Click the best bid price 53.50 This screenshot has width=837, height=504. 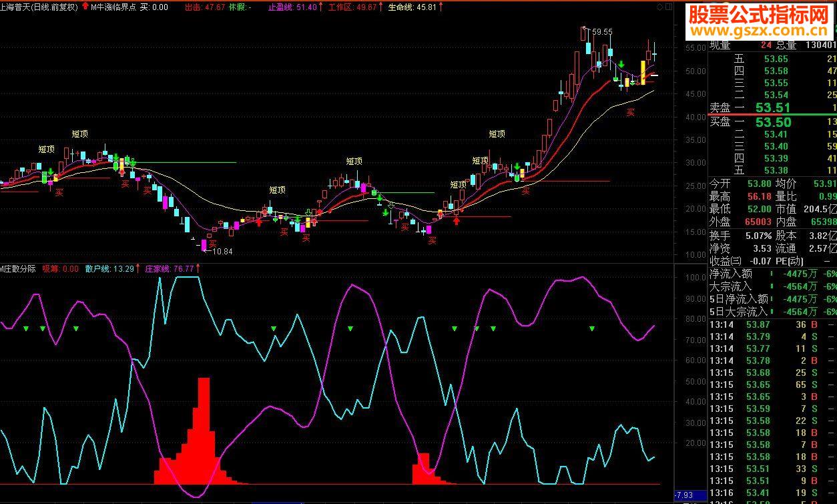pos(773,121)
